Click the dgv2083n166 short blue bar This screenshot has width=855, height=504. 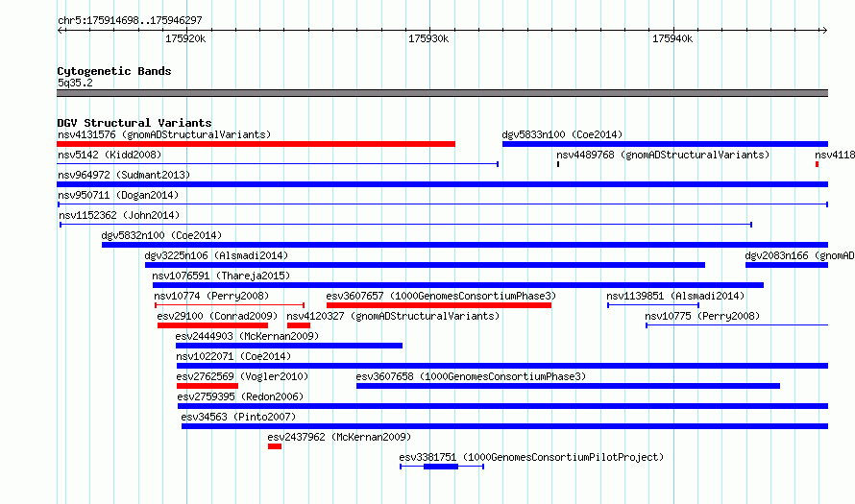click(787, 265)
